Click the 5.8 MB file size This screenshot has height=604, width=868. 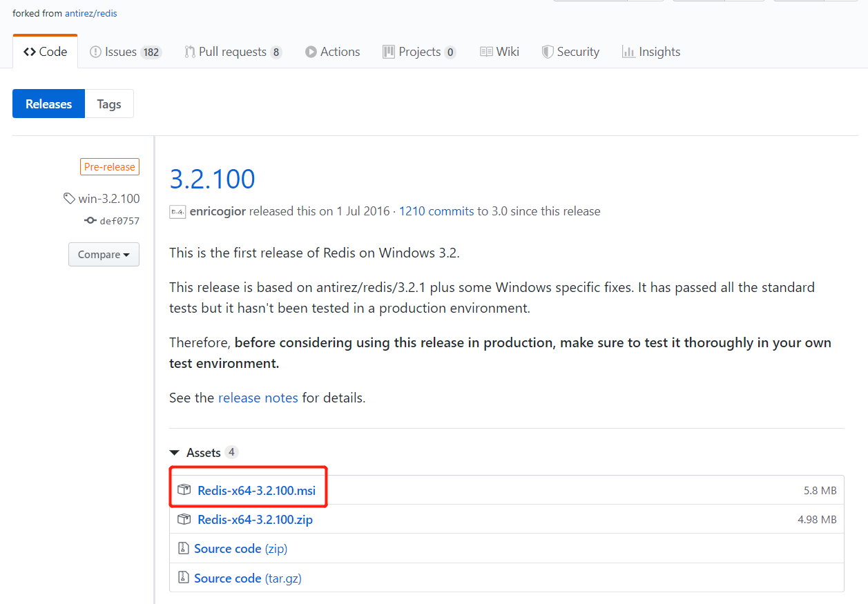tap(820, 491)
